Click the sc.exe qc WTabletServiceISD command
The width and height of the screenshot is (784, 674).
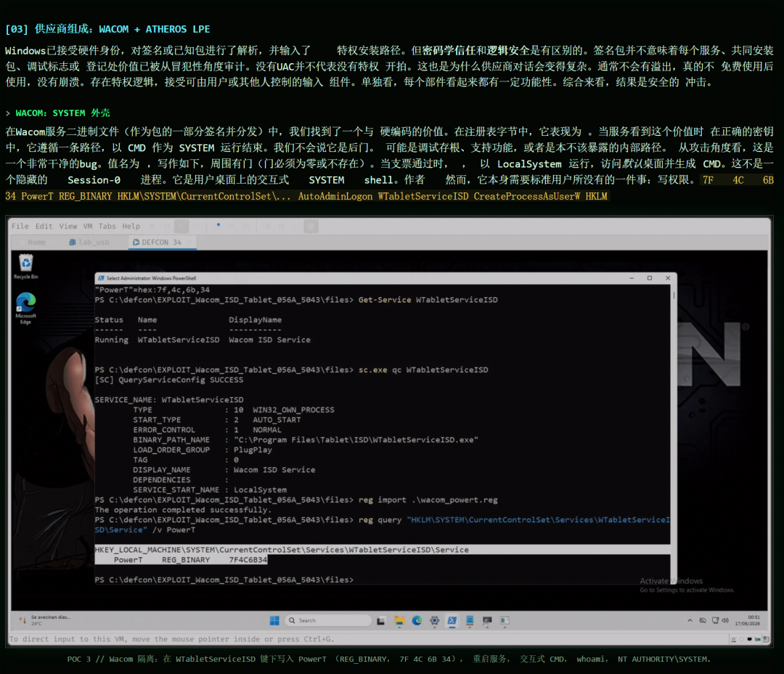[x=423, y=370]
